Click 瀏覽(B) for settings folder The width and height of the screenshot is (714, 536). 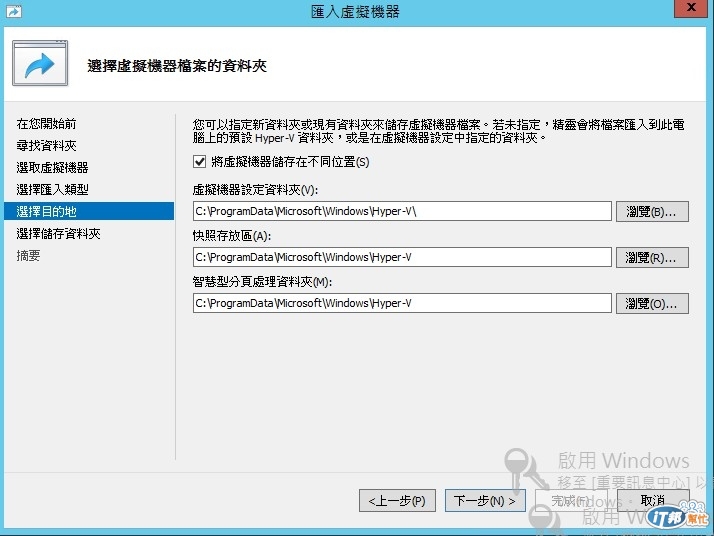[652, 212]
